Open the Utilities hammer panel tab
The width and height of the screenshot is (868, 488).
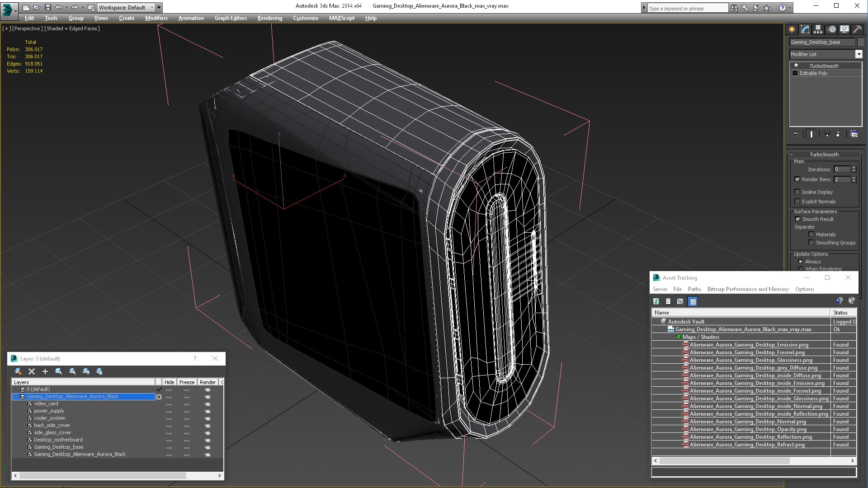point(857,29)
